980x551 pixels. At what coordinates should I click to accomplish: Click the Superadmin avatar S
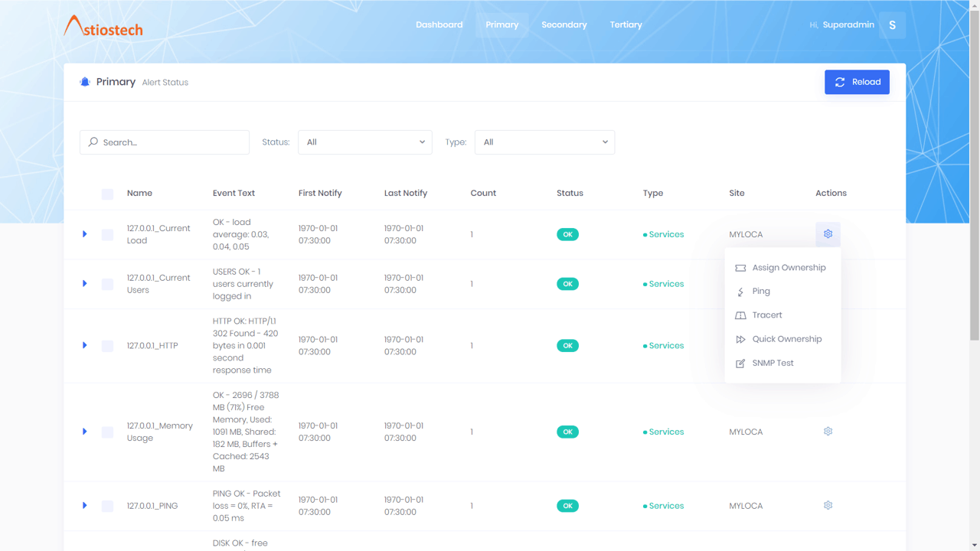tap(892, 25)
